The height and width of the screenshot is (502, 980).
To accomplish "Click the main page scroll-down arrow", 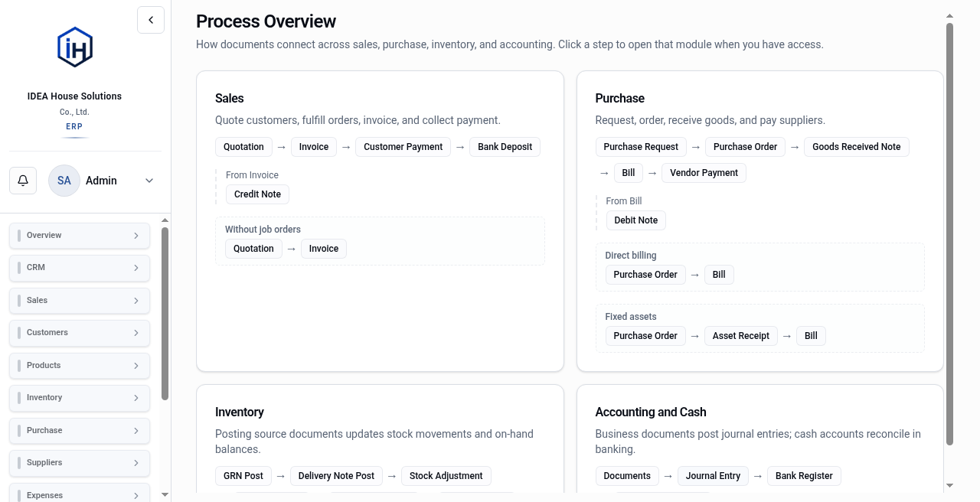I will point(949,486).
